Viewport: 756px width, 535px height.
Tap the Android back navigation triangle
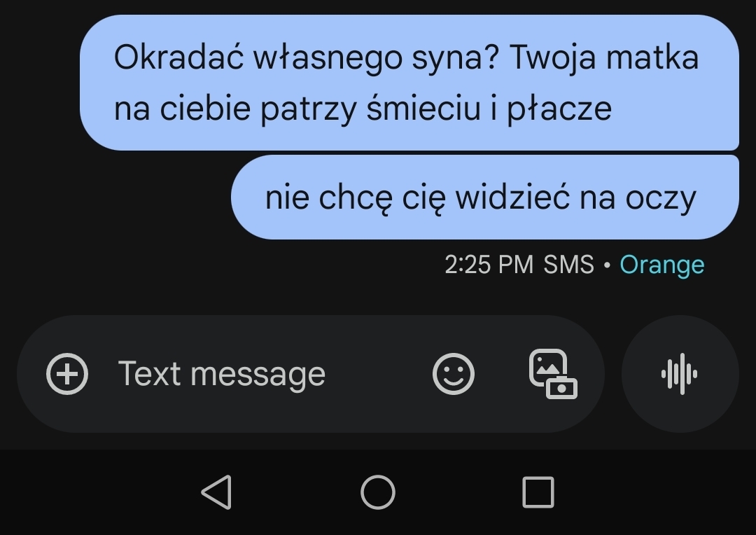[x=216, y=492]
